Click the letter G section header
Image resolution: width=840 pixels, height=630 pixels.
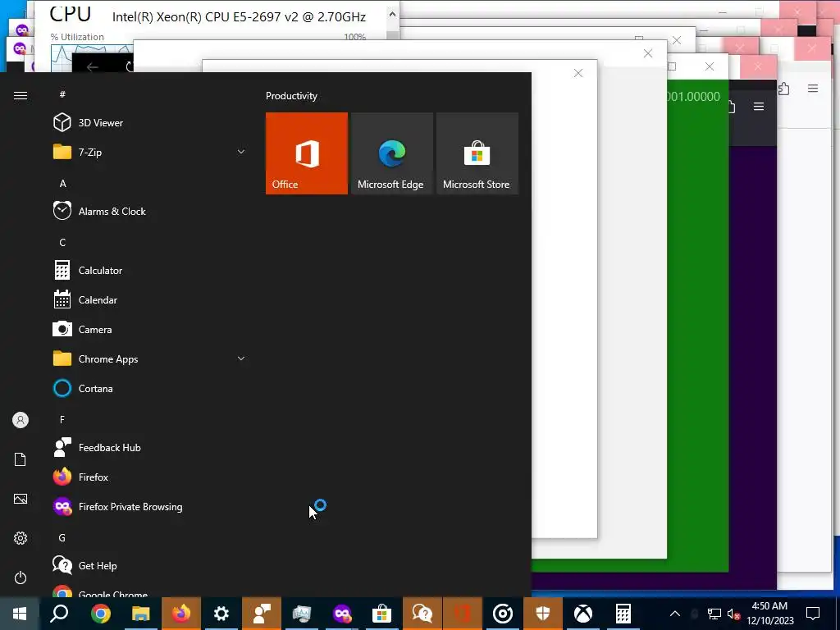pos(62,537)
